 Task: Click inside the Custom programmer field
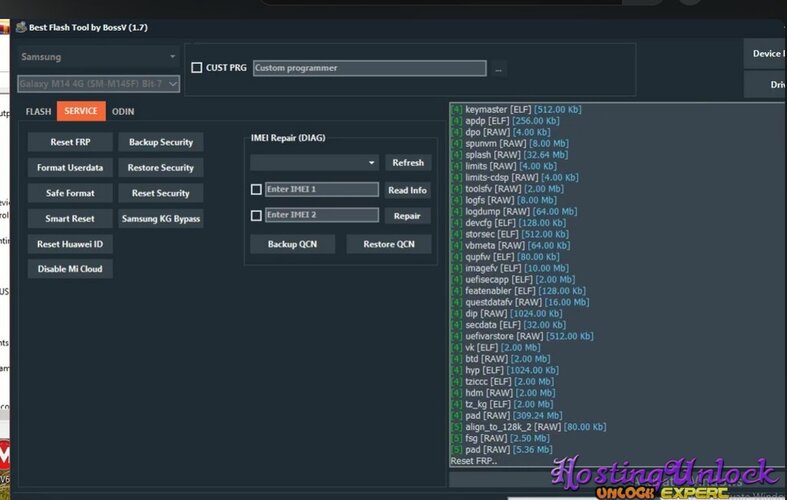369,68
